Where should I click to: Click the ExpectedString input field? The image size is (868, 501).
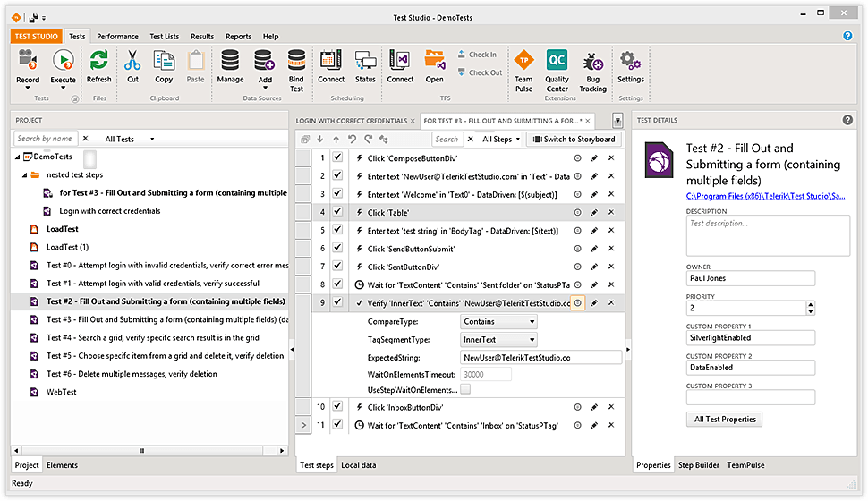coord(540,358)
